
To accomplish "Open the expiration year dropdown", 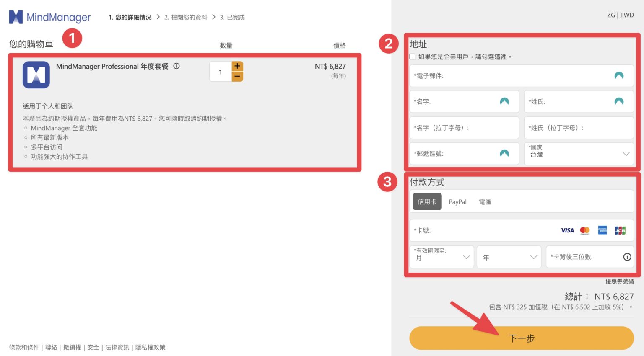I will 509,257.
